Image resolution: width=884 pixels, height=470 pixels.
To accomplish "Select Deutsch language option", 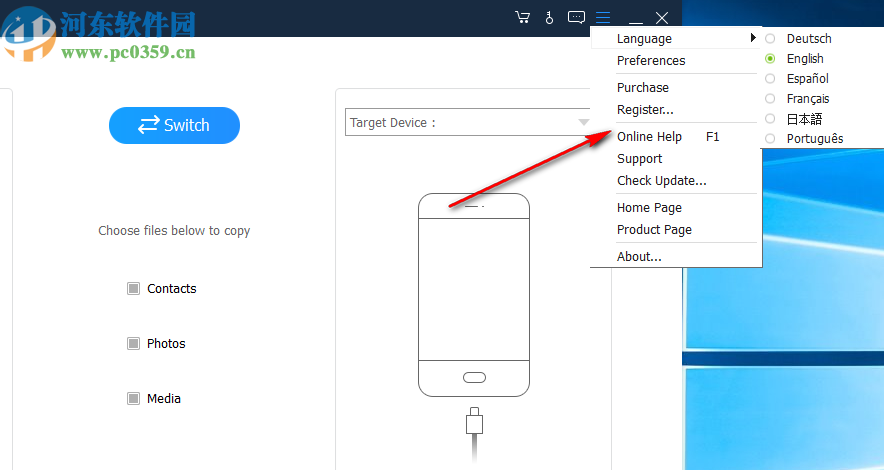I will pos(809,38).
